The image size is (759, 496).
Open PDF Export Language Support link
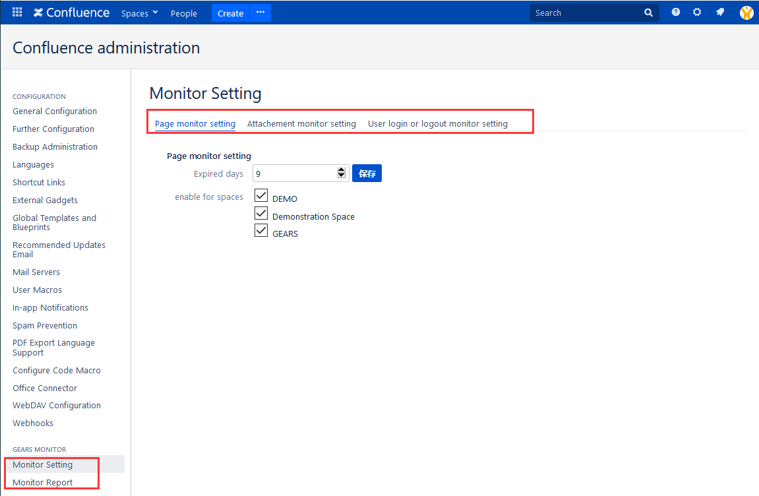(54, 347)
